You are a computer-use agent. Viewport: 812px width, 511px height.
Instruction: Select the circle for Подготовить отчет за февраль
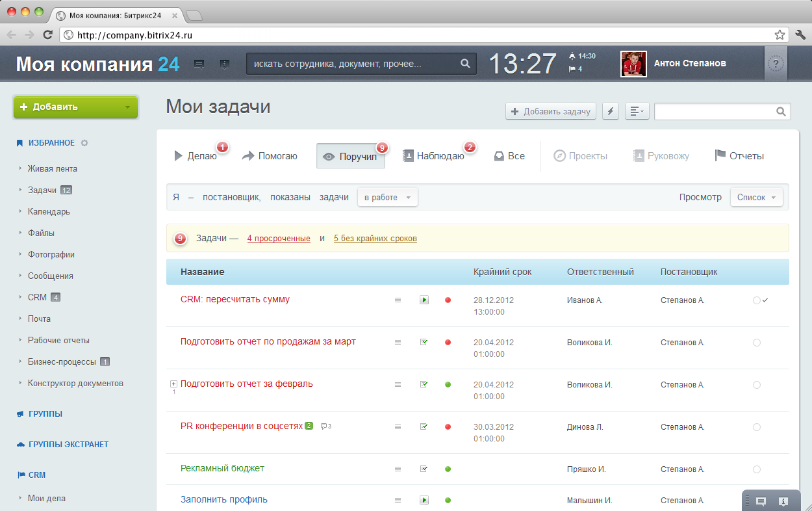click(756, 385)
